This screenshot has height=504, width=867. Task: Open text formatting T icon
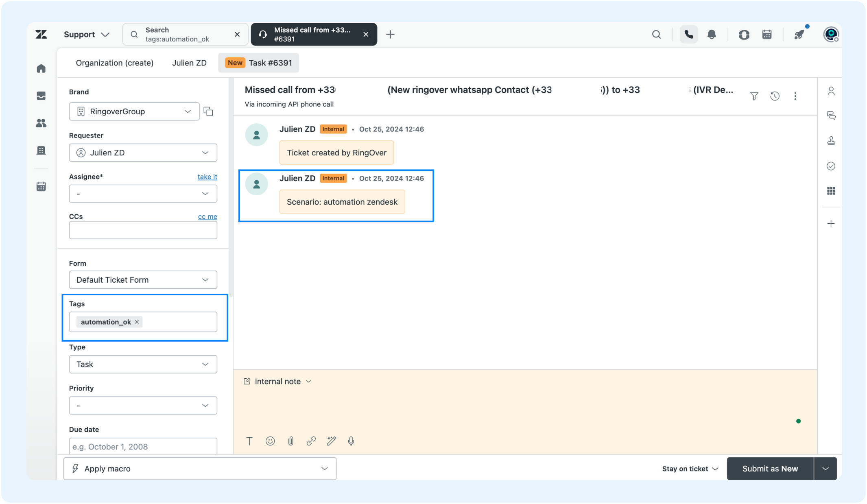pos(249,441)
